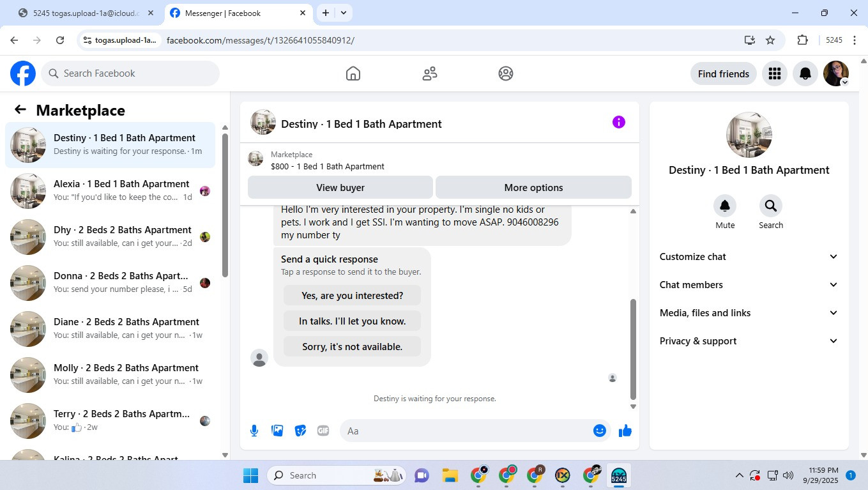Open conversation information purple icon
This screenshot has height=490, width=868.
tap(619, 122)
